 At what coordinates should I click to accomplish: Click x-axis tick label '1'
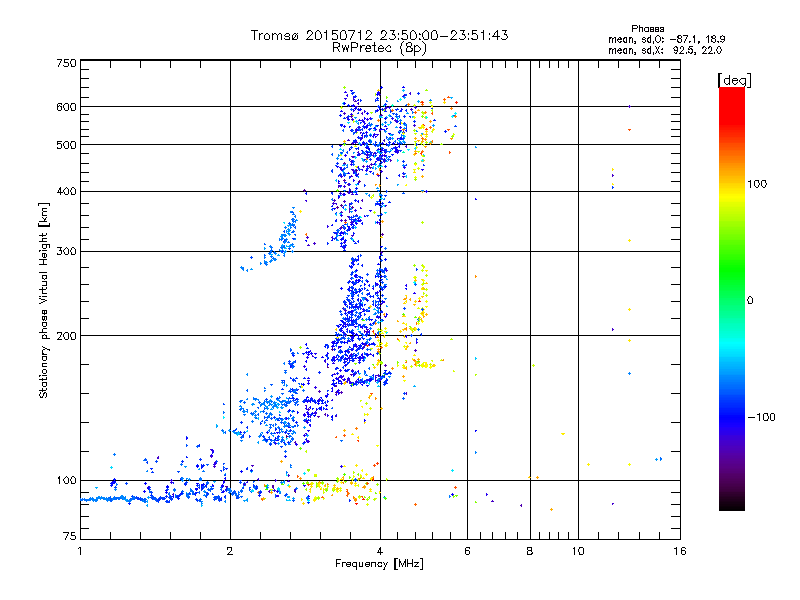click(x=80, y=551)
